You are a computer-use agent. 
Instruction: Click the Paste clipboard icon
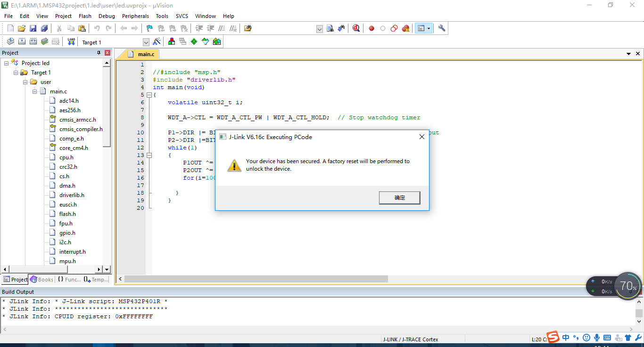[x=82, y=28]
